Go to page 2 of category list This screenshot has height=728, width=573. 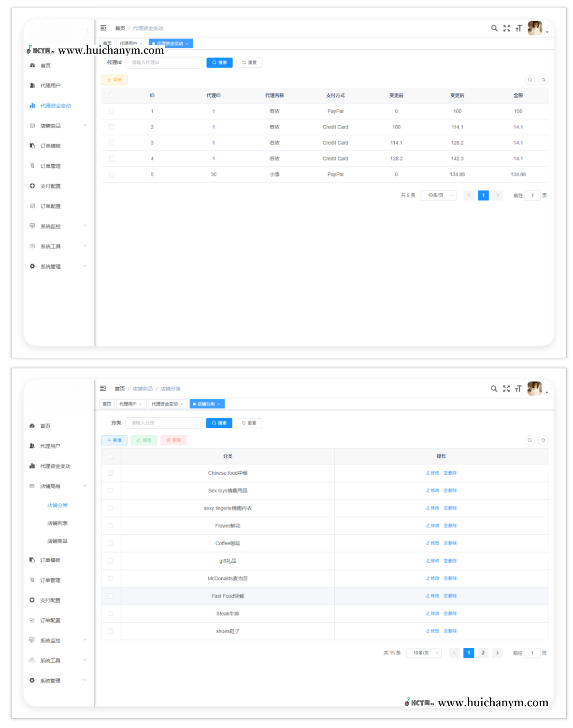pos(483,653)
